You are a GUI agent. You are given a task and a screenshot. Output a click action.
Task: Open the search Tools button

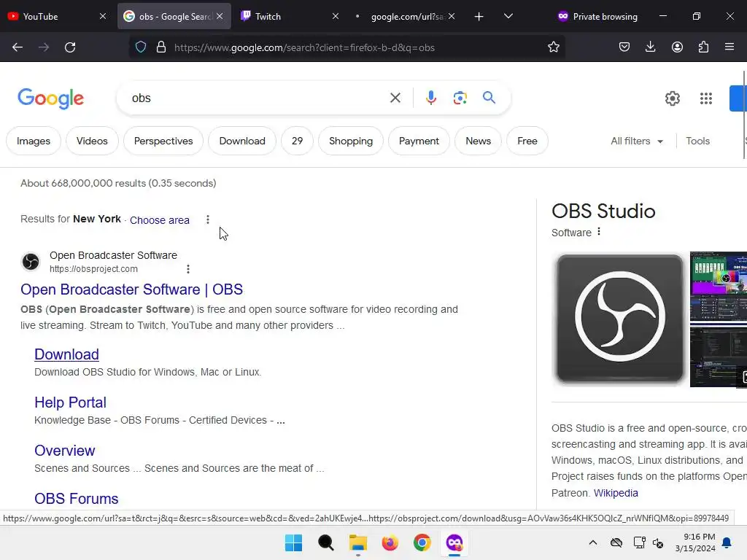[x=697, y=141]
